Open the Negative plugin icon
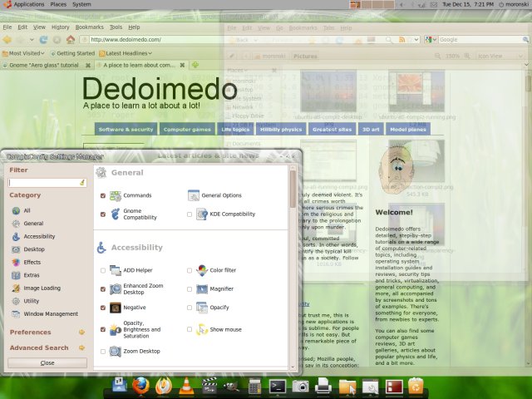Image resolution: width=532 pixels, height=399 pixels. pyautogui.click(x=116, y=308)
